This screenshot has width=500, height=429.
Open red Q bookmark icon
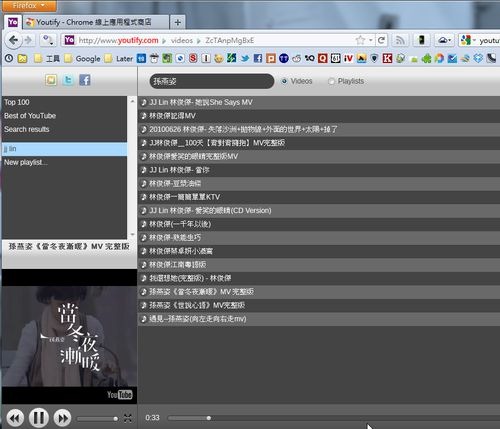[322, 59]
